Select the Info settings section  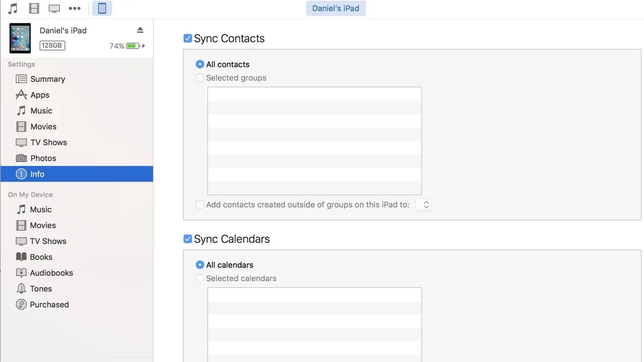click(x=77, y=174)
